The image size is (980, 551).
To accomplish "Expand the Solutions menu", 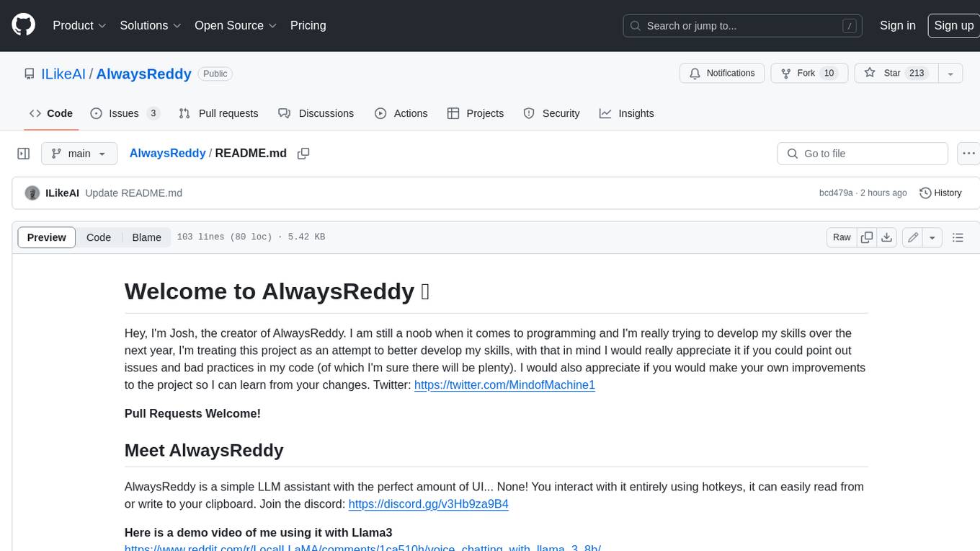I will click(151, 25).
